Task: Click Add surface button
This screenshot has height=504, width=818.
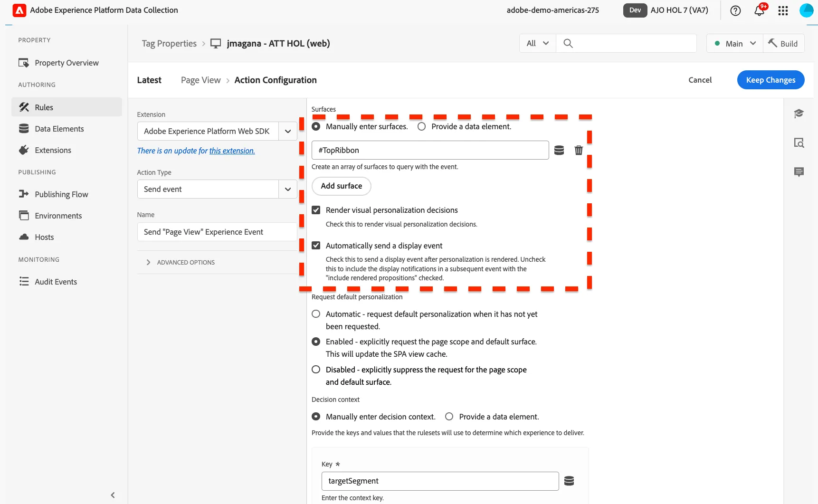Action: click(342, 186)
